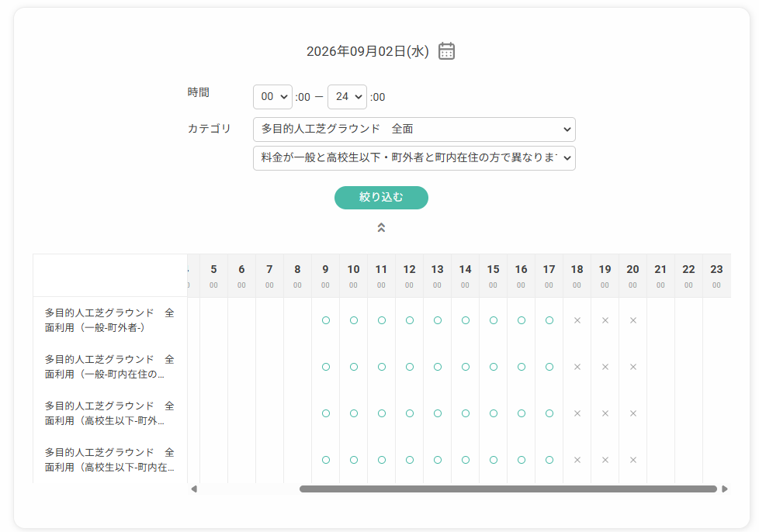Click the horizontal scrollbar thumb
Viewport: 759px width, 532px height.
pyautogui.click(x=508, y=489)
